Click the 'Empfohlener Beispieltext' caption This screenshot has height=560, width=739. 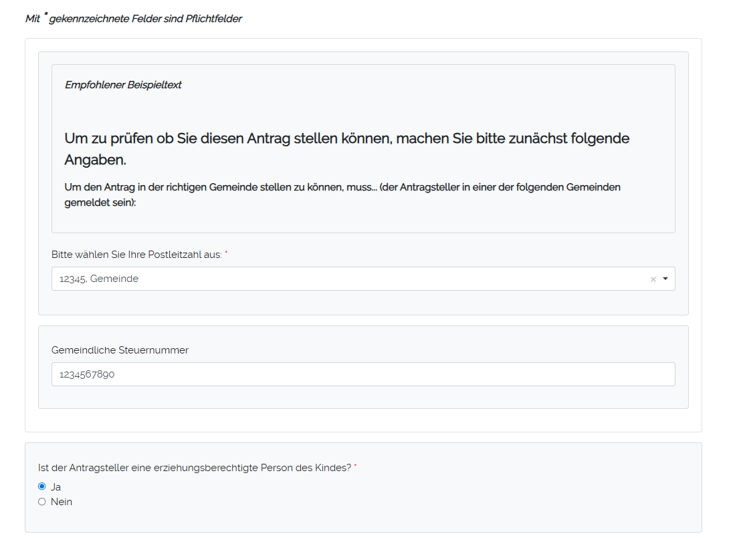point(123,85)
